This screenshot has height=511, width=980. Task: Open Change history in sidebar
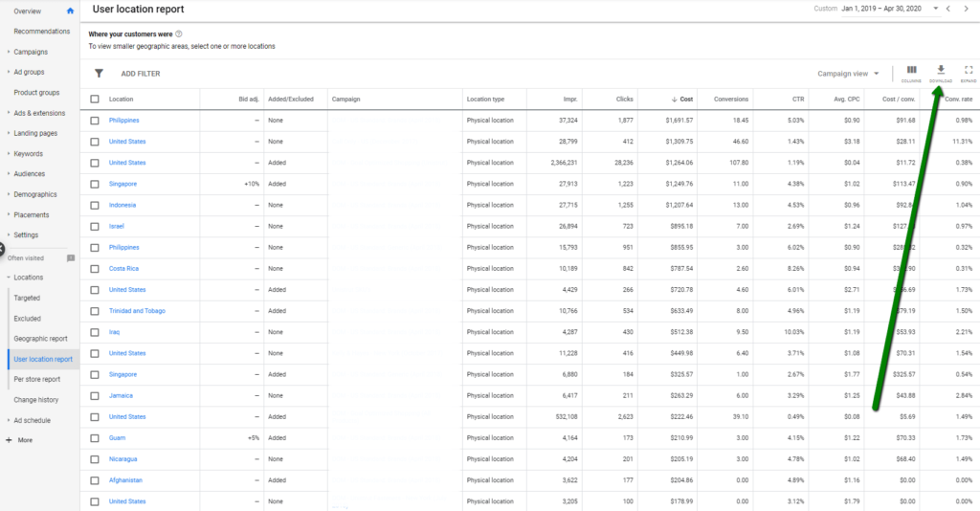click(x=36, y=400)
